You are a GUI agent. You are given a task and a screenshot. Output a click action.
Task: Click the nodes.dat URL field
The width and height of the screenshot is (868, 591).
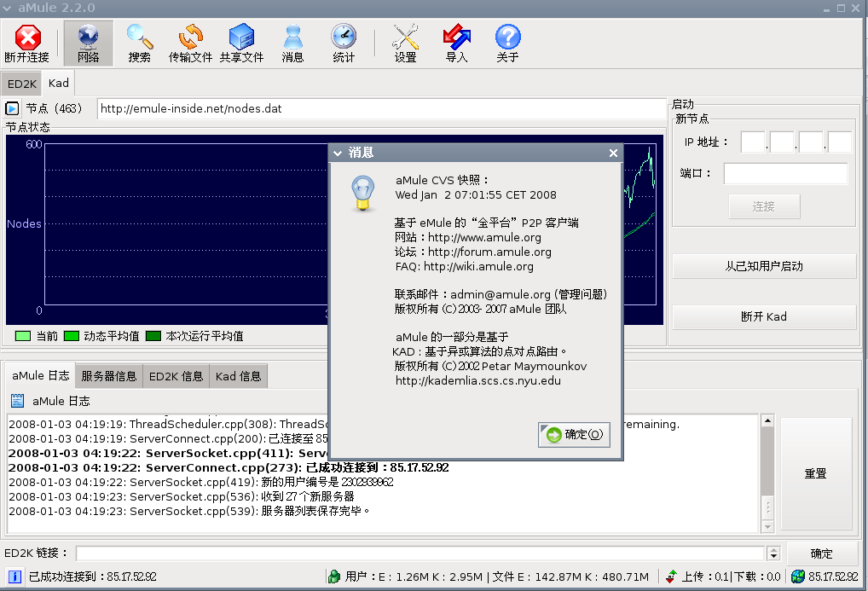(x=381, y=108)
